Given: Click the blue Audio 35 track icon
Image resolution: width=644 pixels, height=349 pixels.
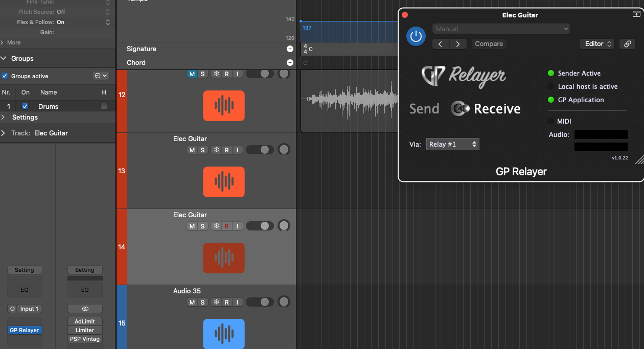Looking at the screenshot, I should (223, 334).
